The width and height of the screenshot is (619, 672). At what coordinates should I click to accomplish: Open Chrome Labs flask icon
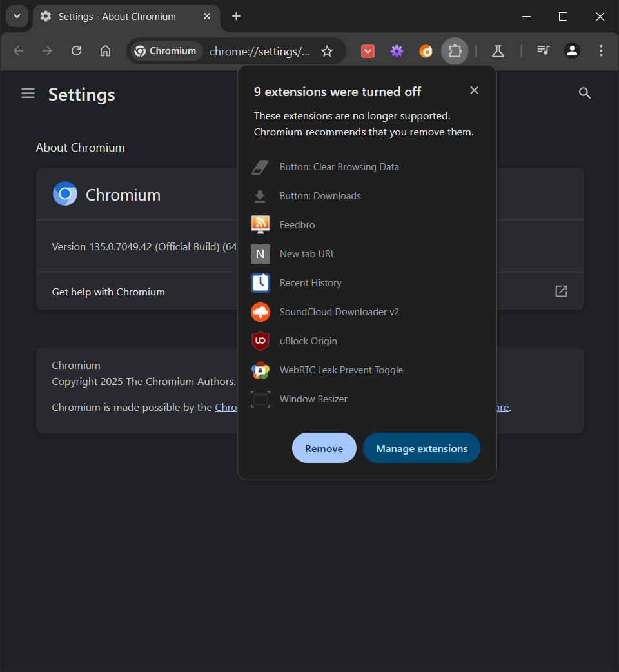pos(498,52)
